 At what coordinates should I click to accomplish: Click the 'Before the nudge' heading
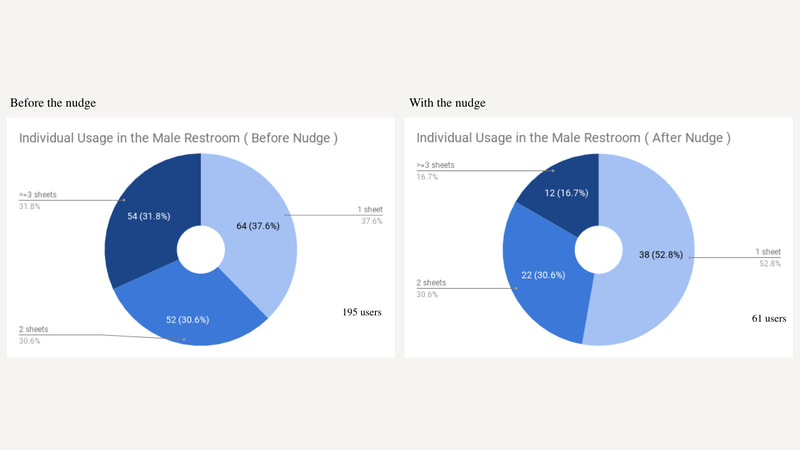pos(53,103)
